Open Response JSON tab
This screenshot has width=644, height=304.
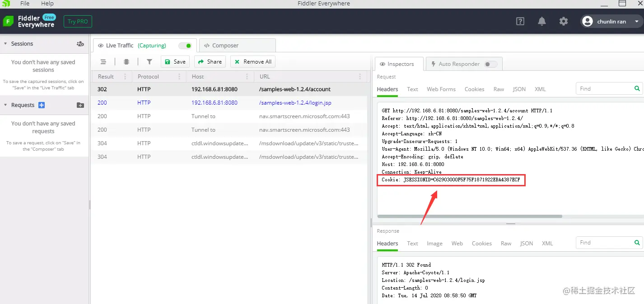527,244
